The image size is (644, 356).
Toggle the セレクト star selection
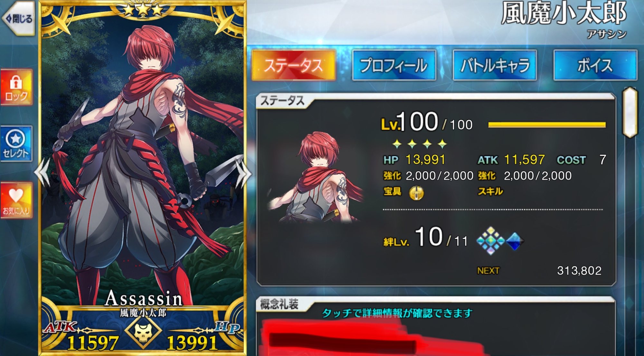click(16, 144)
